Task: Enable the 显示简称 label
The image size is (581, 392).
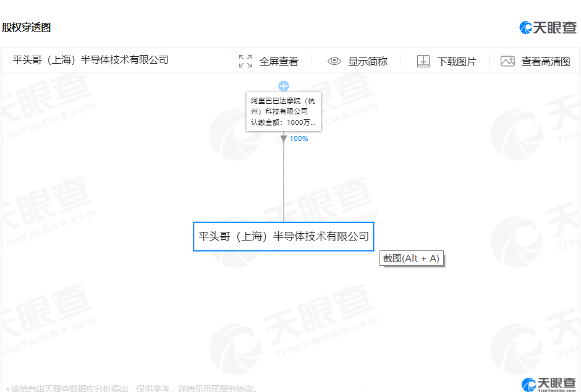Action: pos(367,61)
